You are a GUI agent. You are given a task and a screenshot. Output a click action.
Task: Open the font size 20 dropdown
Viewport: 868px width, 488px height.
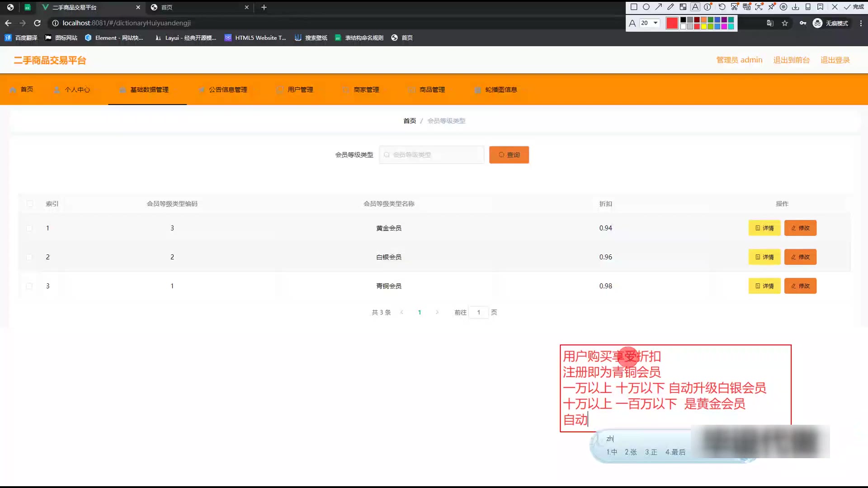click(x=656, y=23)
